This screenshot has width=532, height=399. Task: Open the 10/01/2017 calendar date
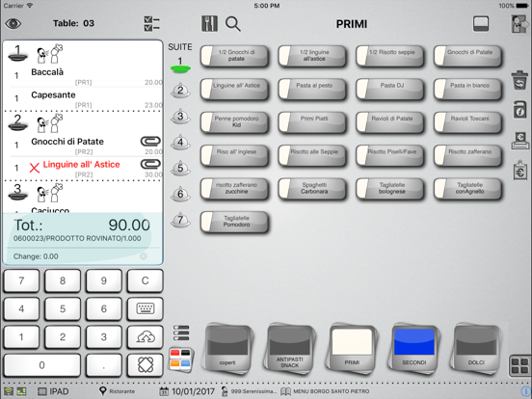coord(187,391)
